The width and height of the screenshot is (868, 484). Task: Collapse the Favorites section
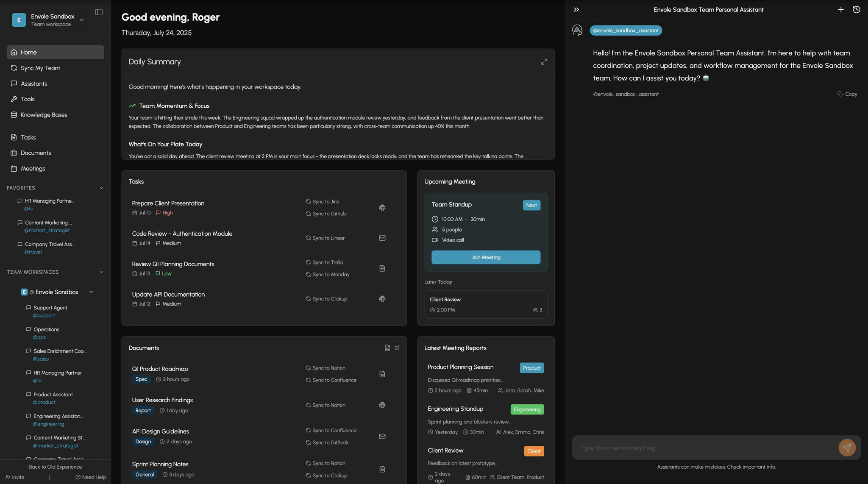pos(101,188)
